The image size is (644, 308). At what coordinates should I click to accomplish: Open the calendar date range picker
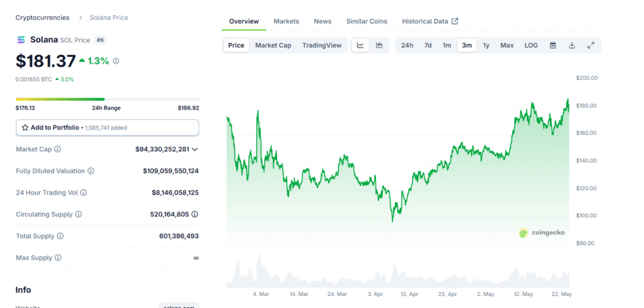(553, 45)
